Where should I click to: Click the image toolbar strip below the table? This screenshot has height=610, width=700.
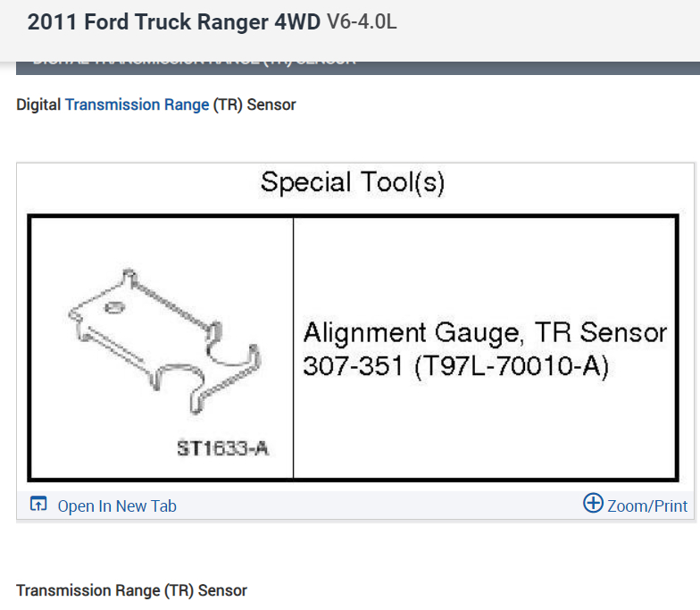click(x=357, y=506)
